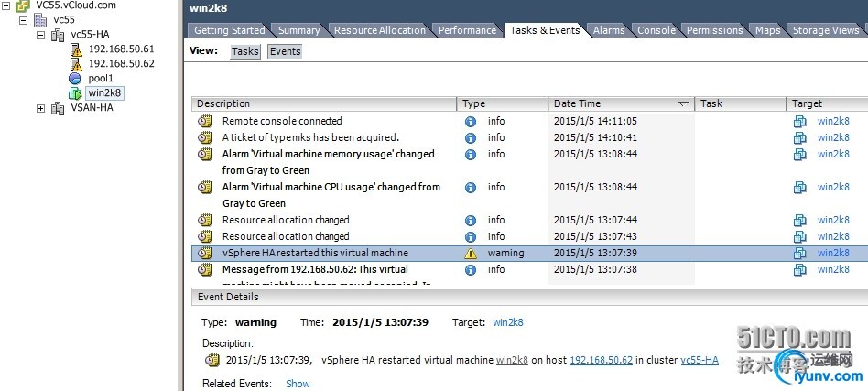Click the datacenter icon beside vc55
868x391 pixels.
(x=40, y=20)
